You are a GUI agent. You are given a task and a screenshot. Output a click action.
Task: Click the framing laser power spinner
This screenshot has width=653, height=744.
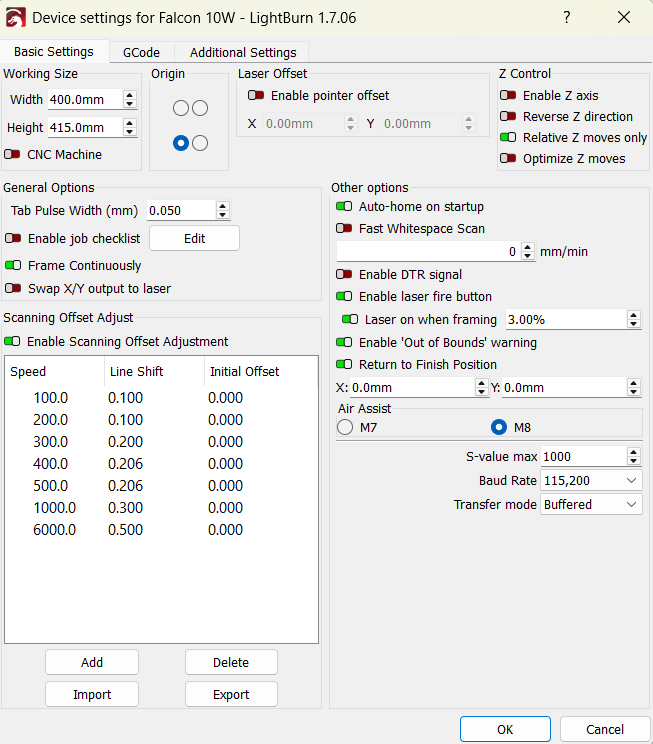tap(634, 319)
